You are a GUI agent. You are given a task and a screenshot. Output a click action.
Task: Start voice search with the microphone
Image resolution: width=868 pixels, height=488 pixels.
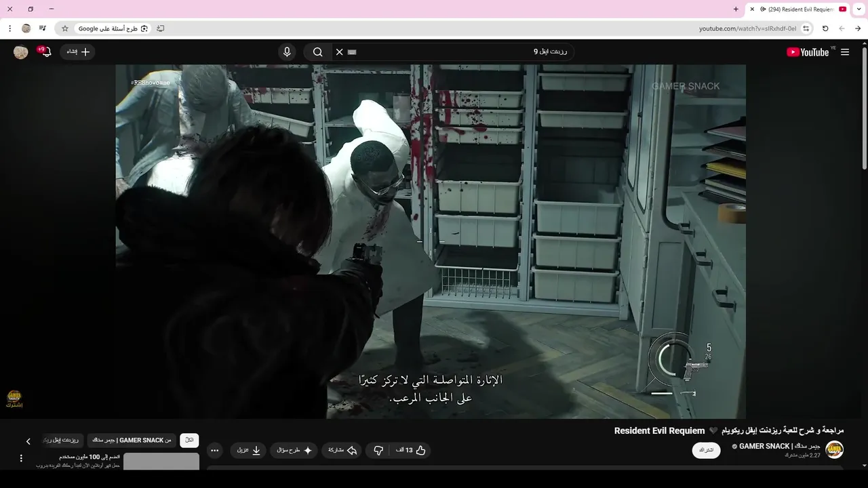(x=287, y=52)
